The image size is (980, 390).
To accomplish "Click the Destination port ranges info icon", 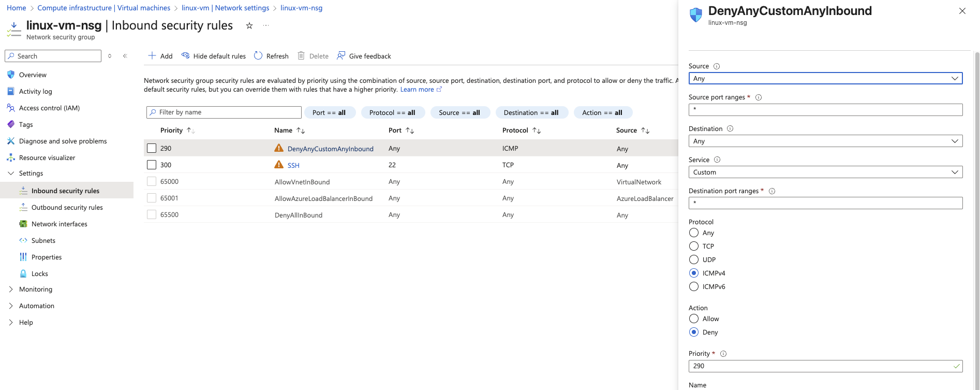I will [x=772, y=191].
